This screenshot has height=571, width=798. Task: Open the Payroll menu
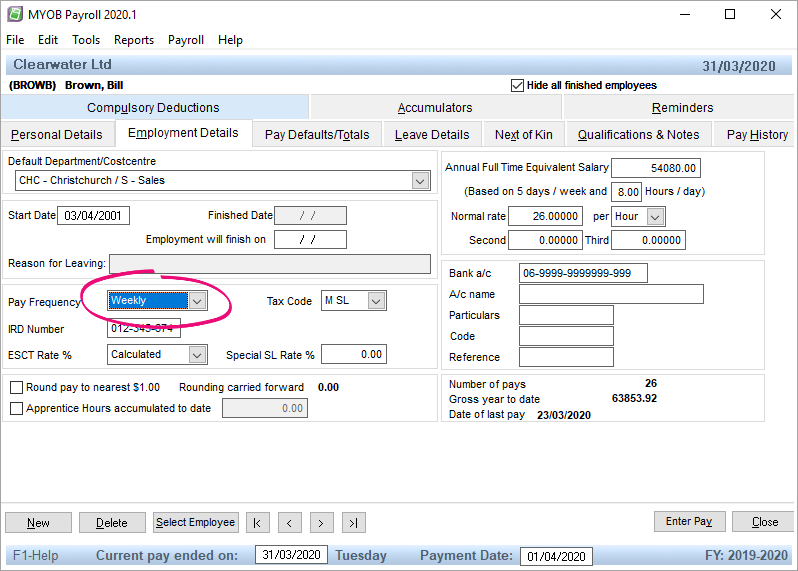[x=186, y=40]
